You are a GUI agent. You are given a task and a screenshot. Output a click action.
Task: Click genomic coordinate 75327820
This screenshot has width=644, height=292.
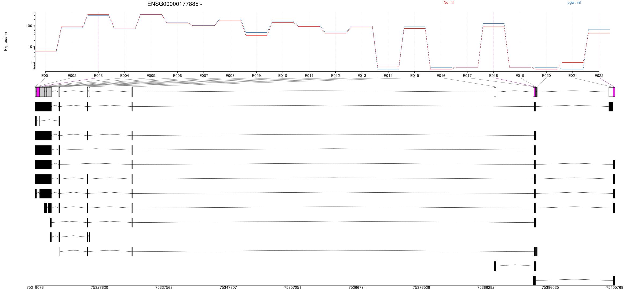point(100,287)
